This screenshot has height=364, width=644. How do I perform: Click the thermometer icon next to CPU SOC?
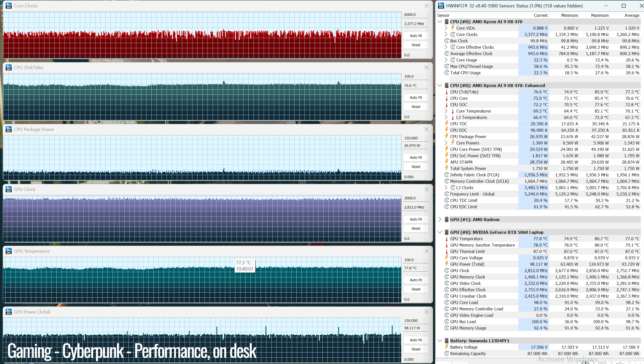click(447, 105)
